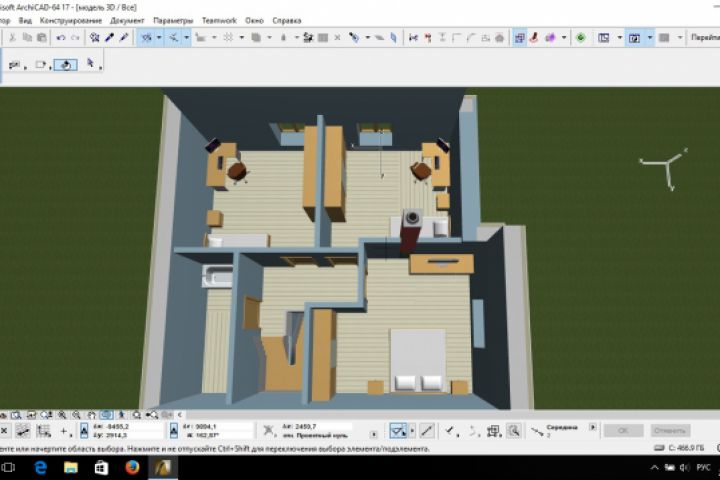Click the house roof trim icon
Screen dimensions: 720x480
pyautogui.click(x=500, y=38)
